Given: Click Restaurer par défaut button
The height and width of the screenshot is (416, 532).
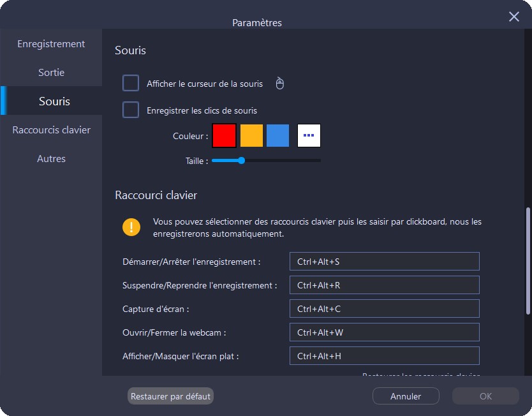Looking at the screenshot, I should click(170, 396).
